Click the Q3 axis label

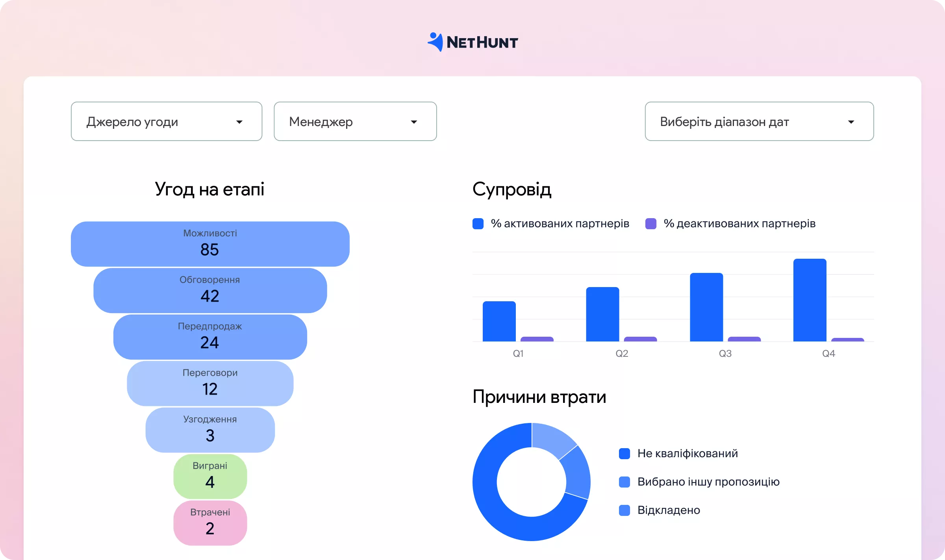(725, 353)
